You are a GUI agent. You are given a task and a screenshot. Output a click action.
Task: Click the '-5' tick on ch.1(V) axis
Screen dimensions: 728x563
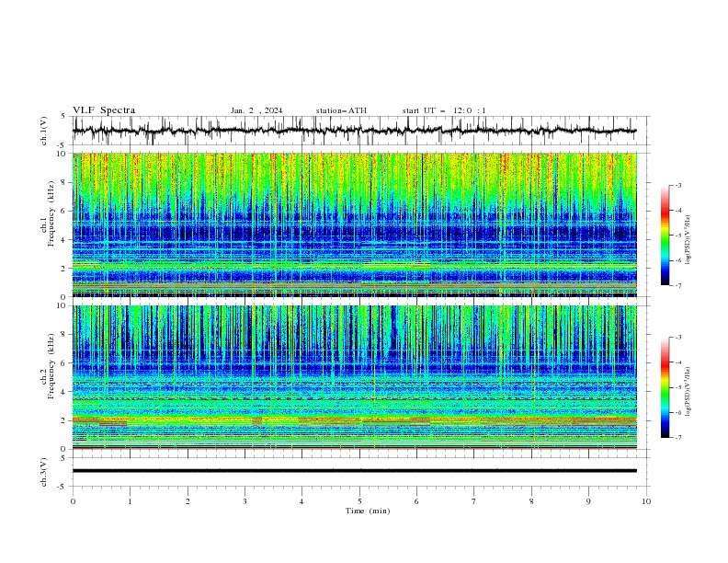coord(63,145)
